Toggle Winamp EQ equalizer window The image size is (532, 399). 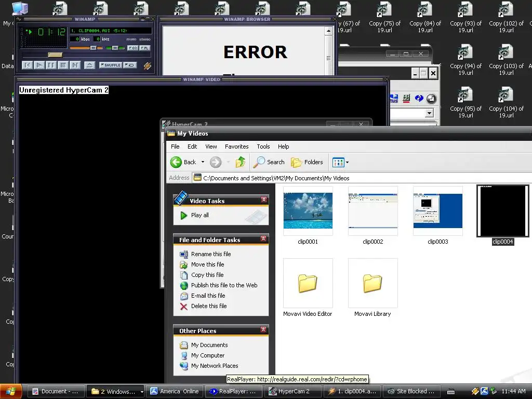click(132, 48)
